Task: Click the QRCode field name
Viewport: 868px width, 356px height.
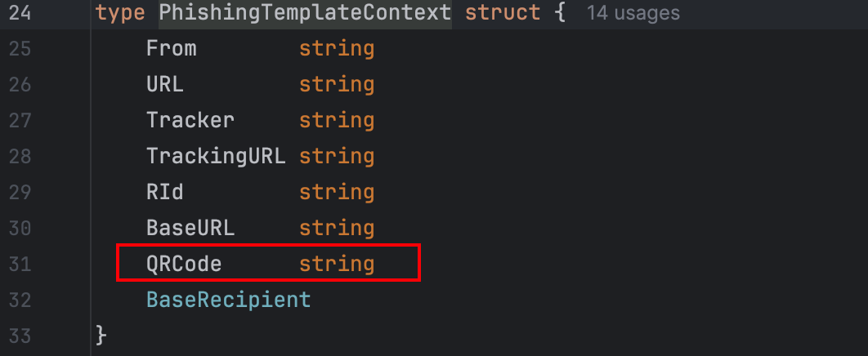Action: (184, 264)
